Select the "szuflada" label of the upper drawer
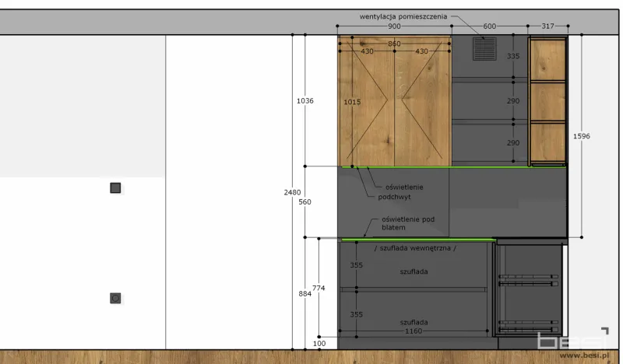 414,271
